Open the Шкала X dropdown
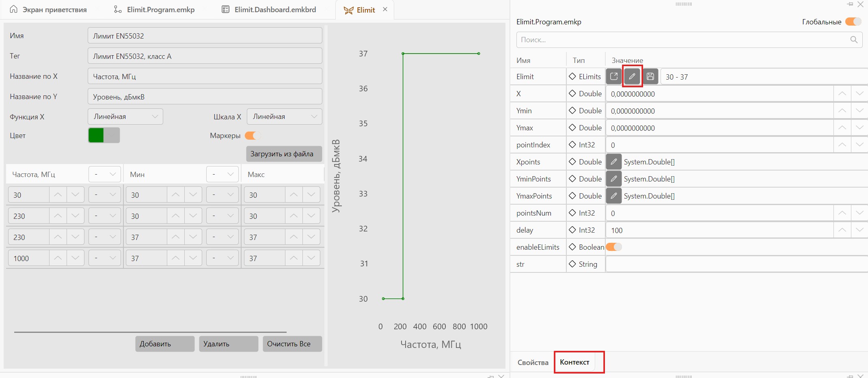This screenshot has height=378, width=868. point(285,117)
